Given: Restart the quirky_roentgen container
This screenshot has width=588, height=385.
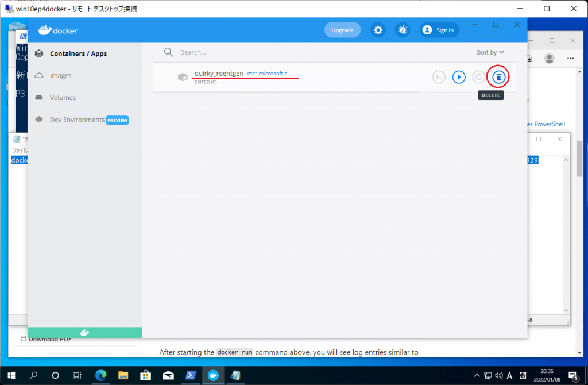Looking at the screenshot, I should click(x=478, y=77).
